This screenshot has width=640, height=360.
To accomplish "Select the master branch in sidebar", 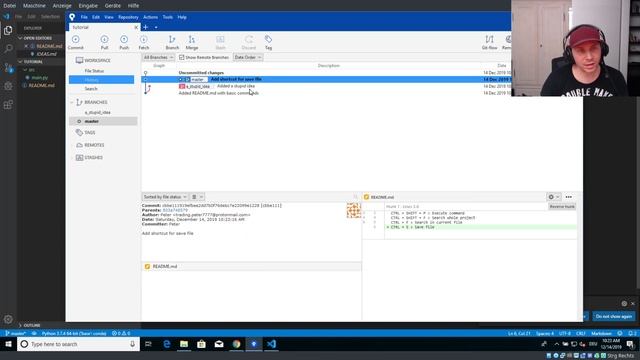I will [103, 121].
